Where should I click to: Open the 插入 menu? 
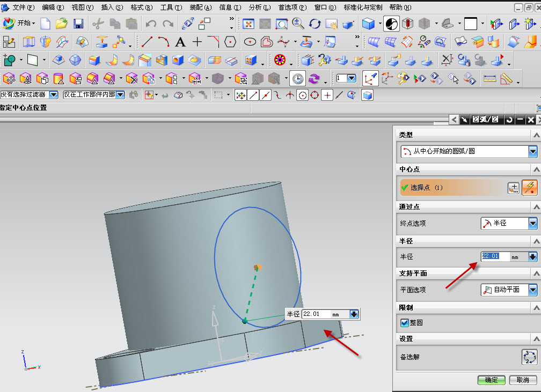[x=112, y=8]
